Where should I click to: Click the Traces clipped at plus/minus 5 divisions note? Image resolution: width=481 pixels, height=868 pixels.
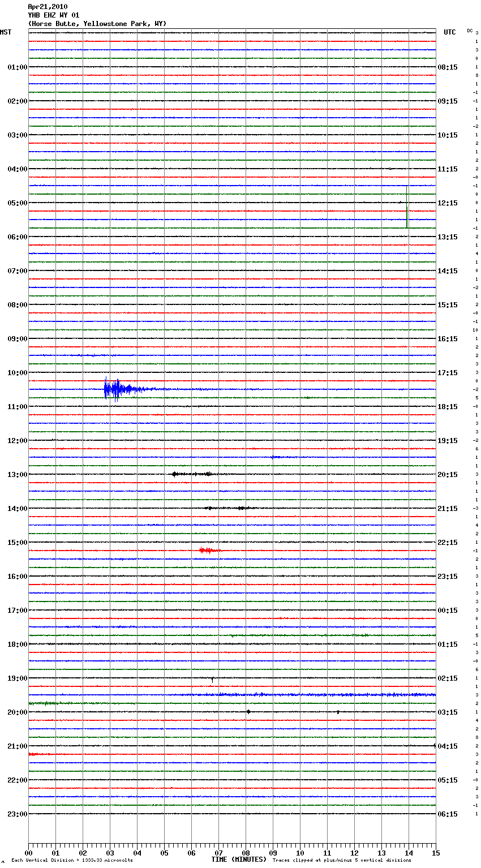342,861
